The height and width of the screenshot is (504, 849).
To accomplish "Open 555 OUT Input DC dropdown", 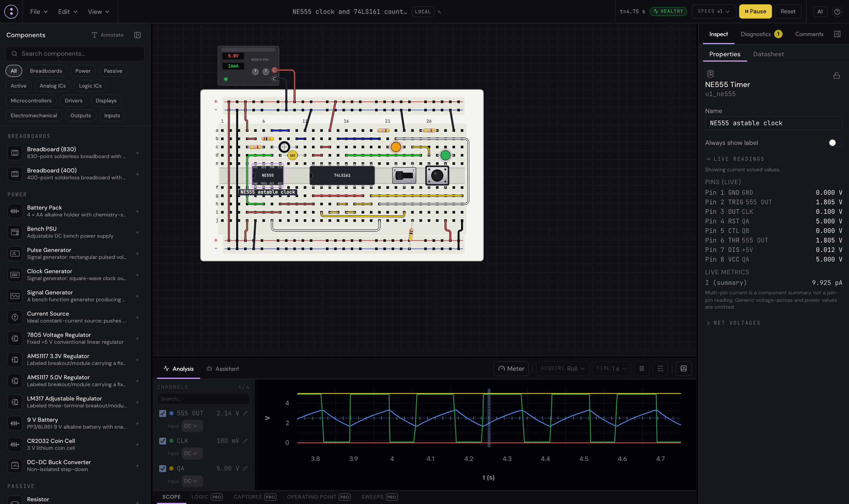I will pos(192,426).
